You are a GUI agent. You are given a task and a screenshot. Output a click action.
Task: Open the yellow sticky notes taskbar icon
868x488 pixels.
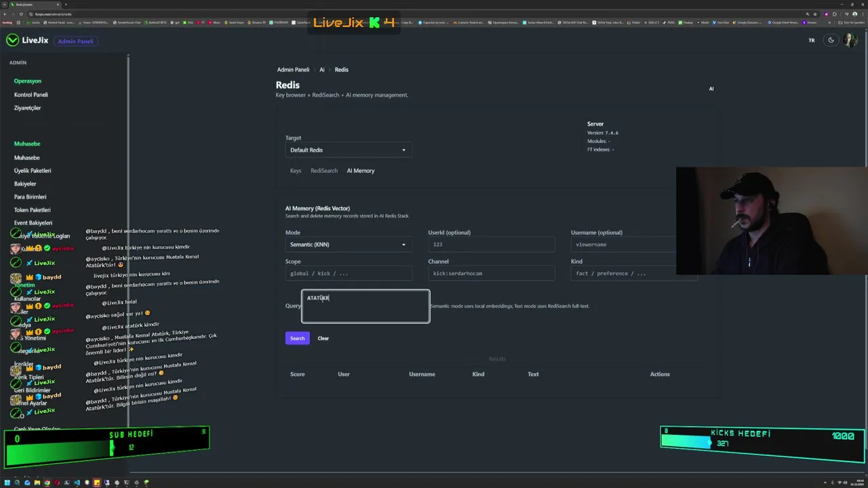click(96, 483)
